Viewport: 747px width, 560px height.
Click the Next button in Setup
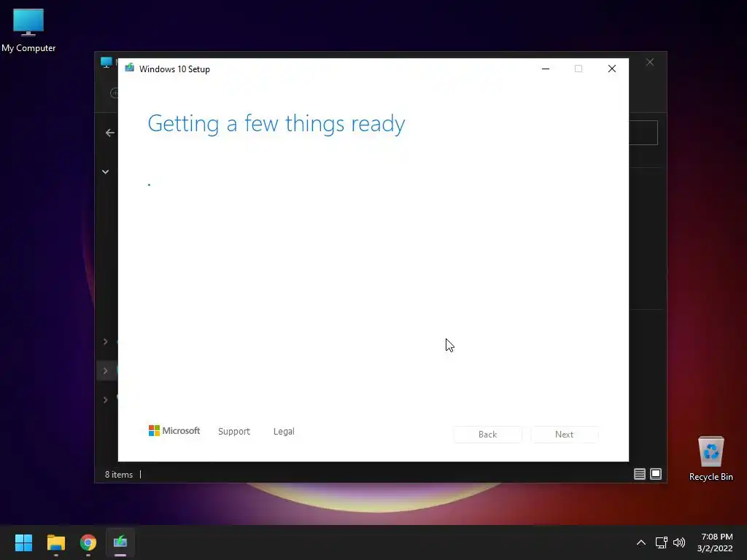click(x=564, y=435)
